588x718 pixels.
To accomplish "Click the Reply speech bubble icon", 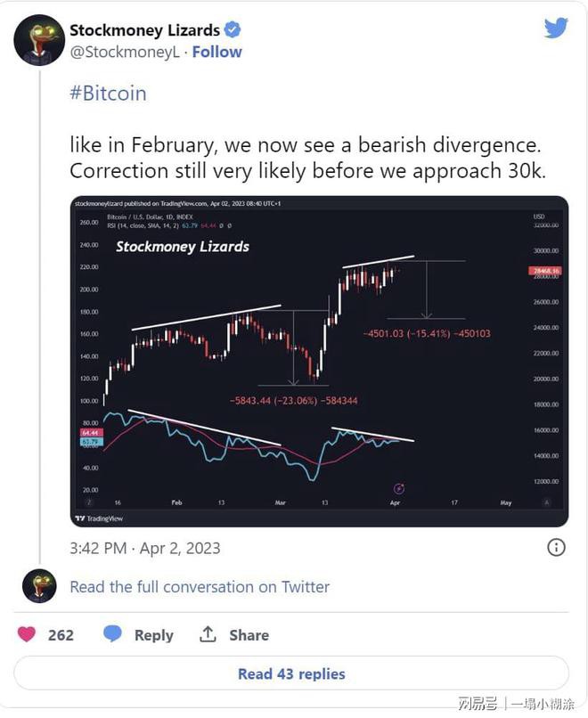I will (x=112, y=634).
